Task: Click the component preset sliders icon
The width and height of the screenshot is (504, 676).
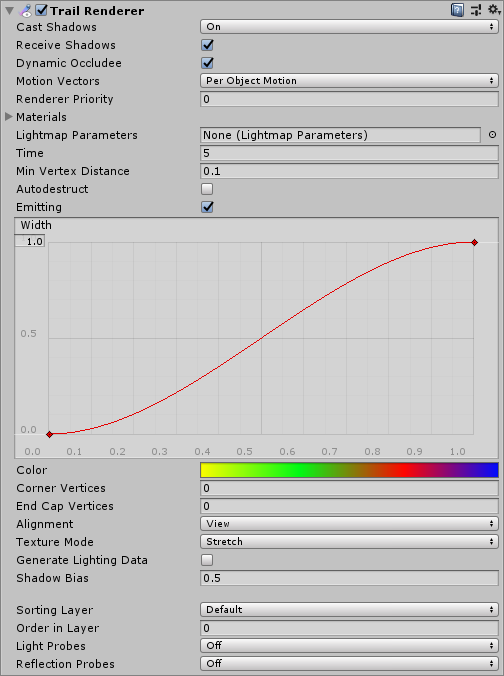Action: pyautogui.click(x=476, y=9)
